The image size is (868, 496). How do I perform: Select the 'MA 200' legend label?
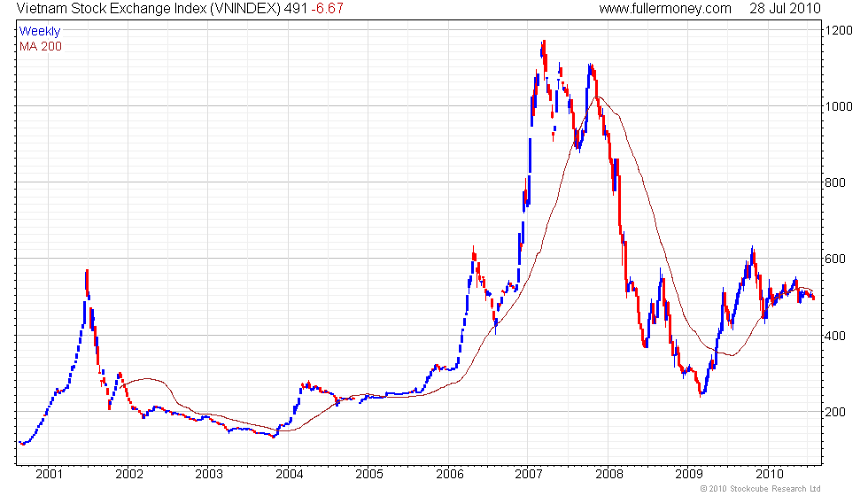pyautogui.click(x=41, y=46)
